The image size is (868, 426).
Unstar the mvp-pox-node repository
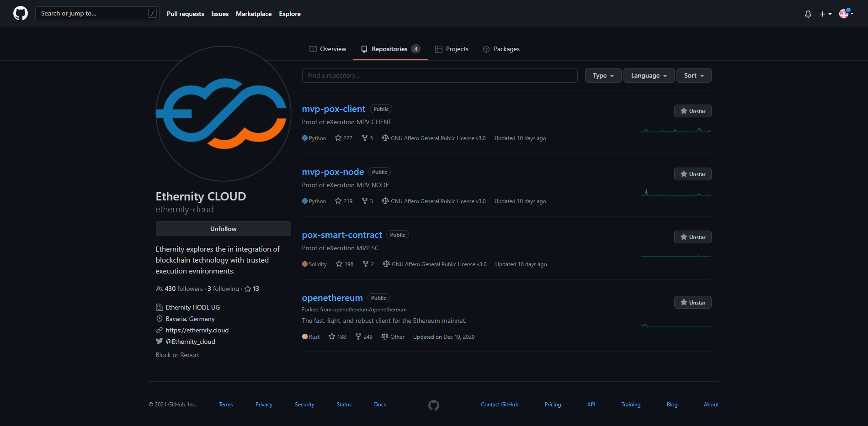(x=692, y=174)
